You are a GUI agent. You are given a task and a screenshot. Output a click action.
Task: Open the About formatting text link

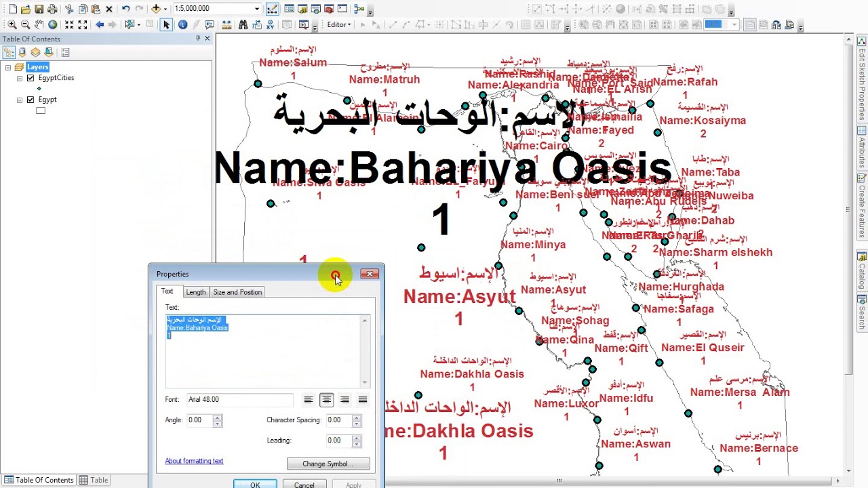click(194, 461)
